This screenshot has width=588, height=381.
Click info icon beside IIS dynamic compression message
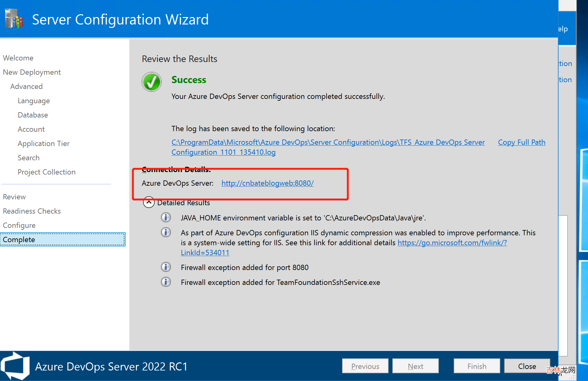point(166,232)
